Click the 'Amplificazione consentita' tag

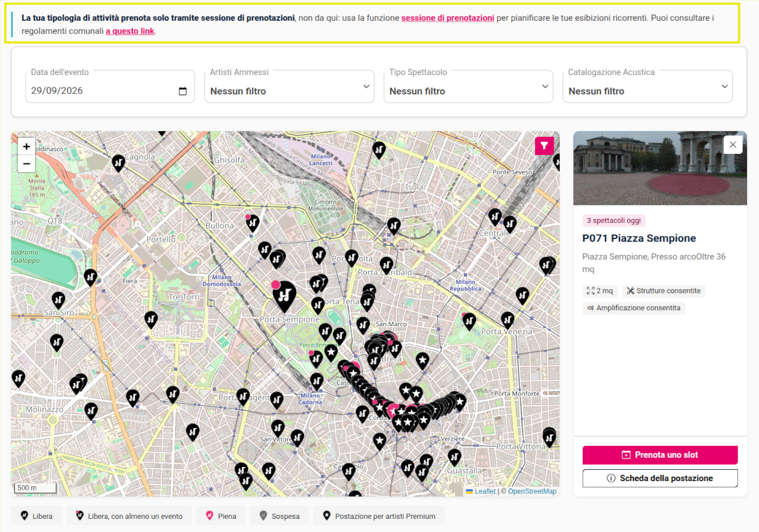click(633, 308)
